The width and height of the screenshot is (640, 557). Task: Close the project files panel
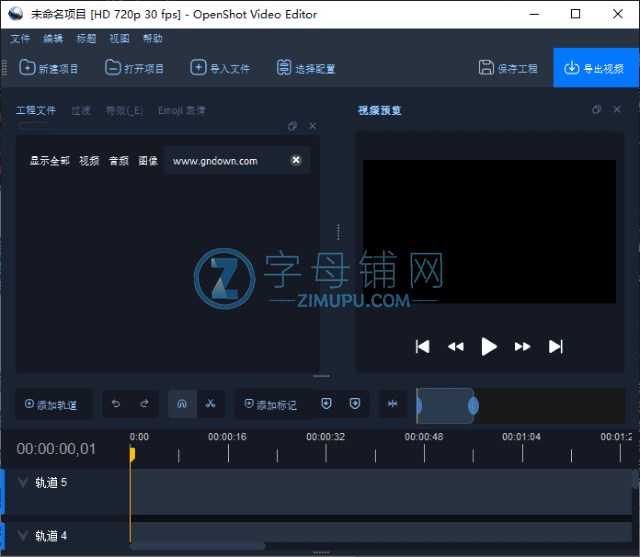coord(313,126)
